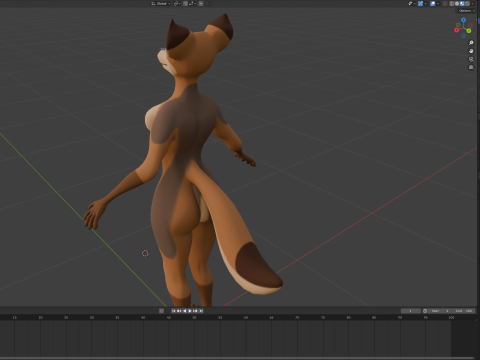480x360 pixels.
Task: Toggle viewport gizmos display
Action: pyautogui.click(x=420, y=3)
